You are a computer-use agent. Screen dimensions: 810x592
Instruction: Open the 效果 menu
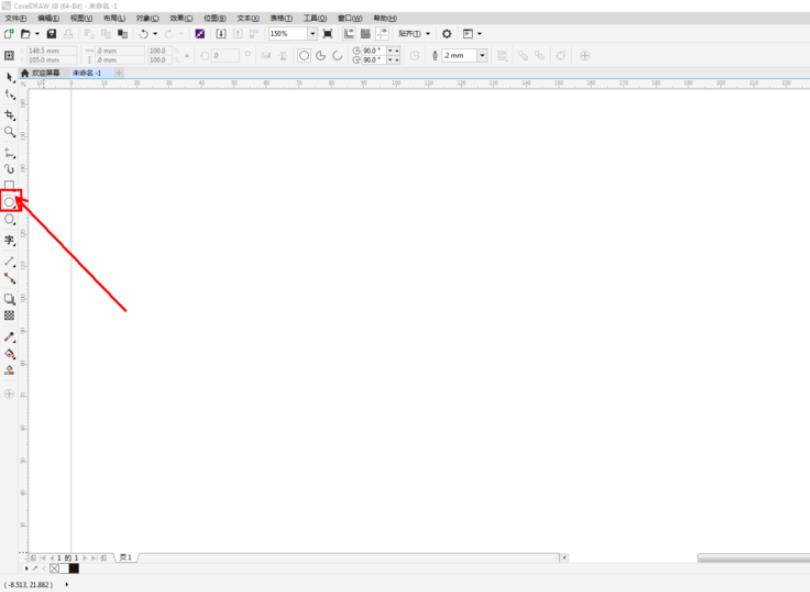[x=181, y=18]
